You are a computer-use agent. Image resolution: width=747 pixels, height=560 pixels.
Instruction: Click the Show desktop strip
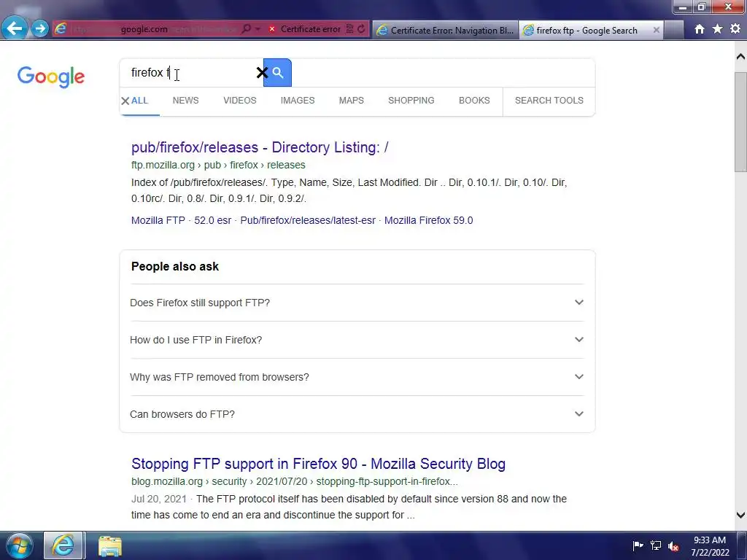tap(742, 545)
